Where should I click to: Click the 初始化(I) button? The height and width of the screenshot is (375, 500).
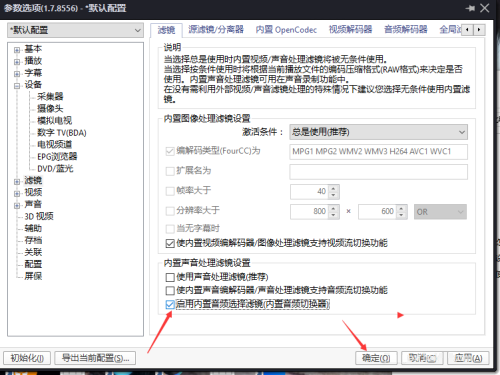point(27,358)
